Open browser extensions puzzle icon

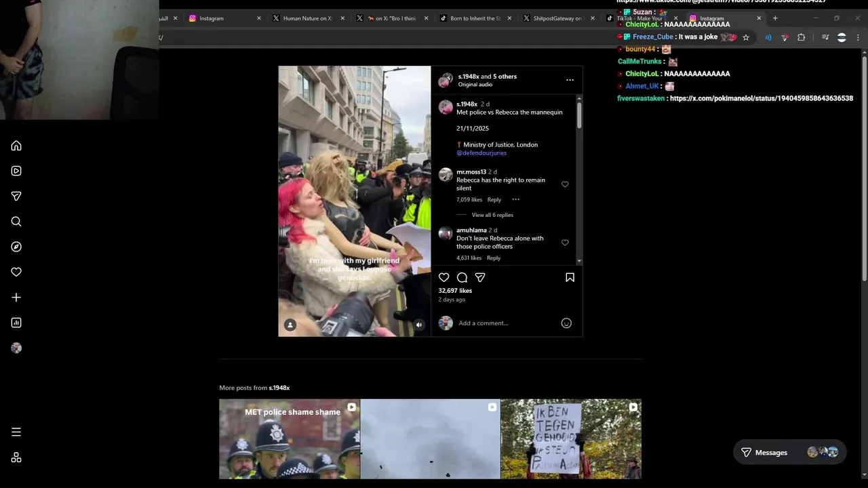(801, 37)
